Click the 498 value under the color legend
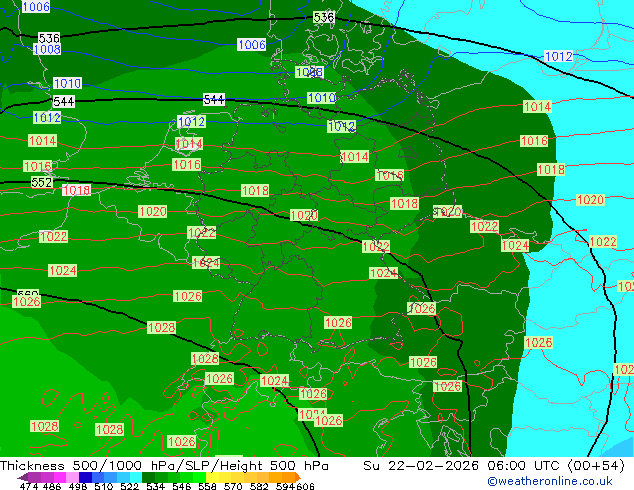Viewport: 634px width, 490px height. click(x=78, y=486)
